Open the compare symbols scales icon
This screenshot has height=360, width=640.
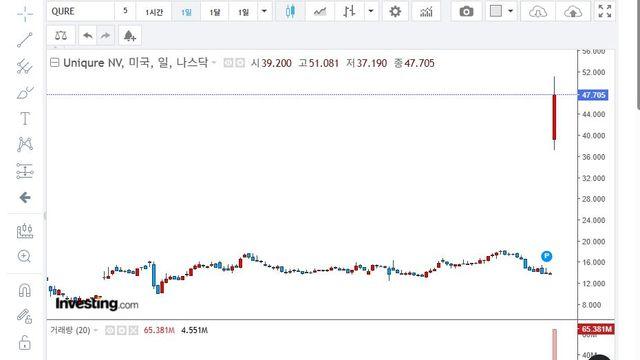coord(61,36)
